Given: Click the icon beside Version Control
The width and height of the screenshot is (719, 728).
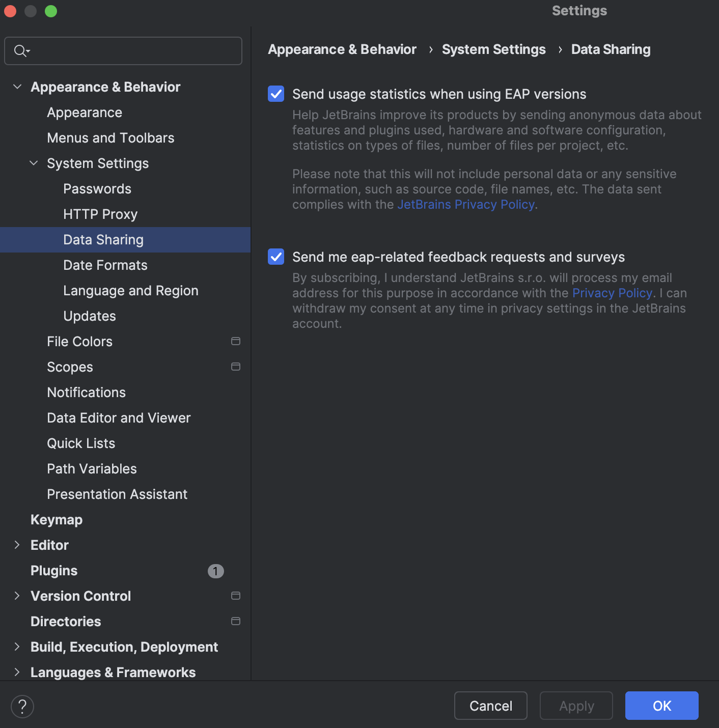Looking at the screenshot, I should click(235, 596).
